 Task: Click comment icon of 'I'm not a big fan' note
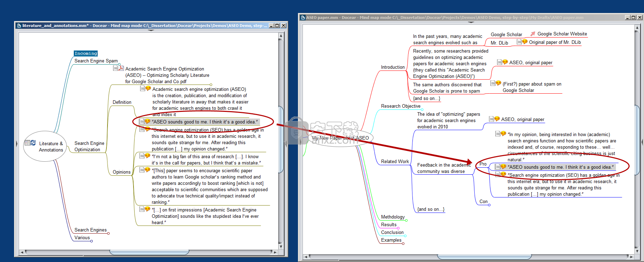(147, 156)
